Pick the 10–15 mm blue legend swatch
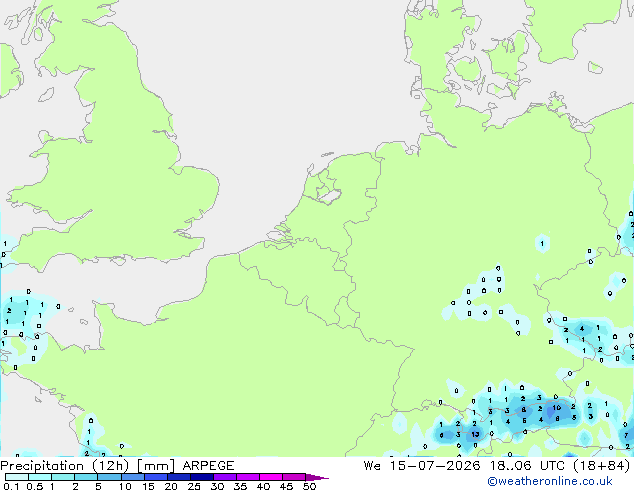Viewport: 634px width, 490px height. [132, 477]
